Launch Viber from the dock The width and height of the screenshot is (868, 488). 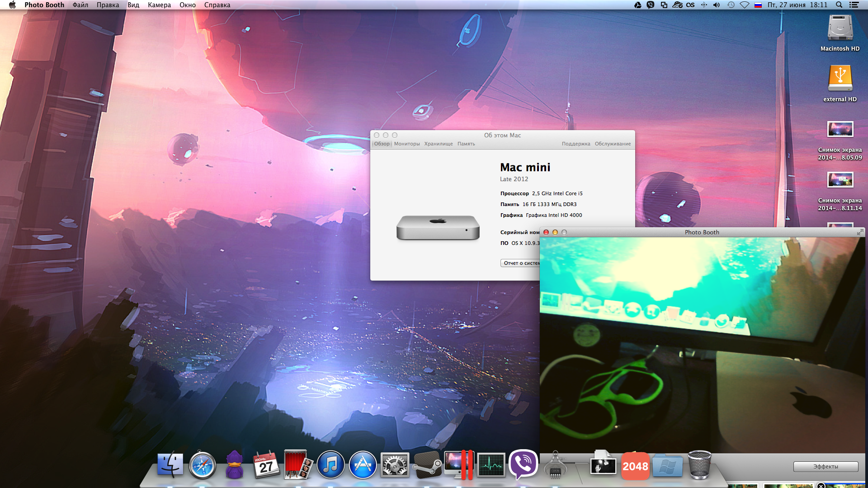tap(523, 464)
